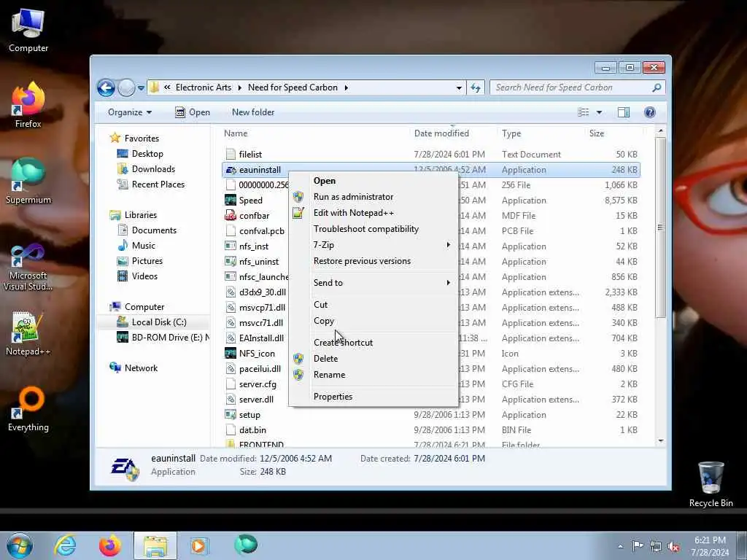Open the address bar history dropdown
The image size is (747, 560).
[459, 87]
